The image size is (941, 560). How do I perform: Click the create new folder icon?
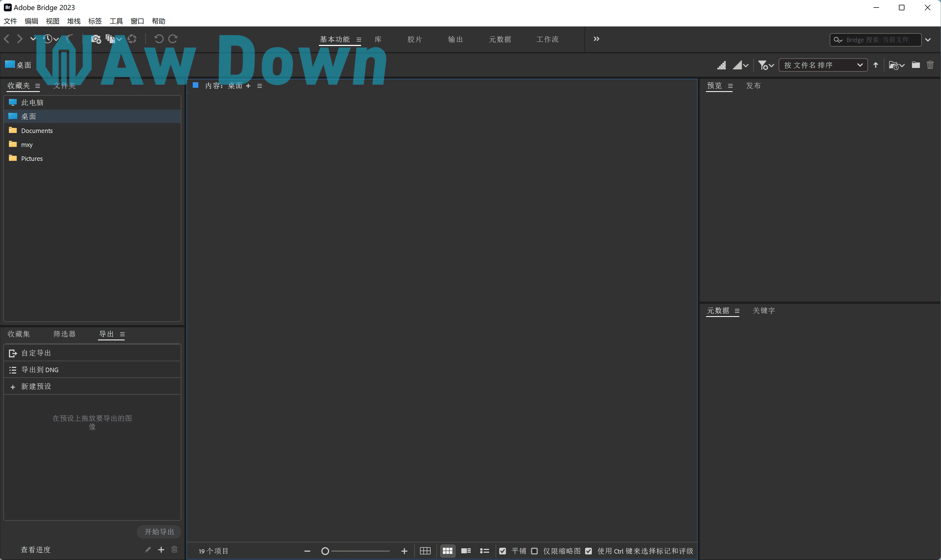pyautogui.click(x=916, y=65)
